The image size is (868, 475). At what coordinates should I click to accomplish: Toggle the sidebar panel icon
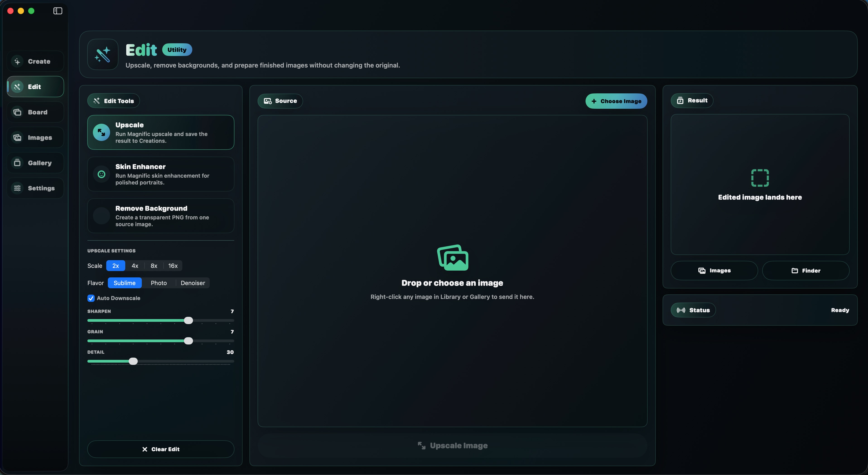(58, 11)
